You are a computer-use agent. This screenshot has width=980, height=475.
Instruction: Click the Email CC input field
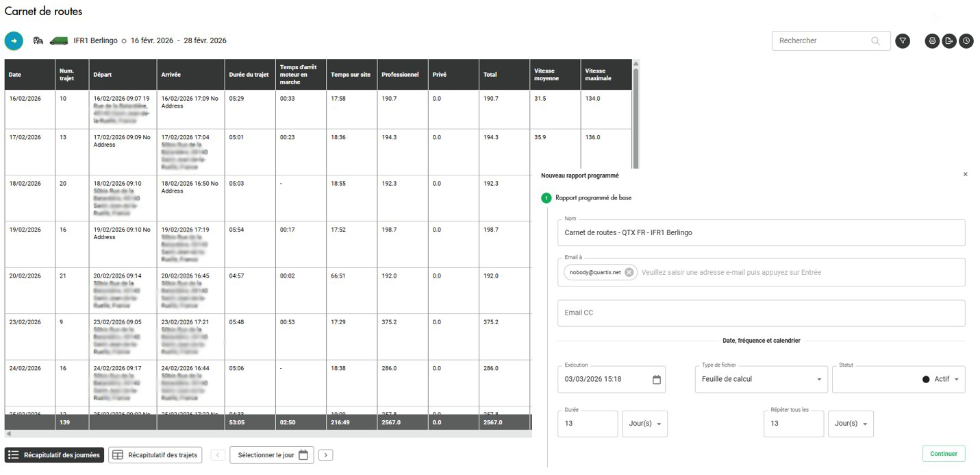(x=760, y=313)
